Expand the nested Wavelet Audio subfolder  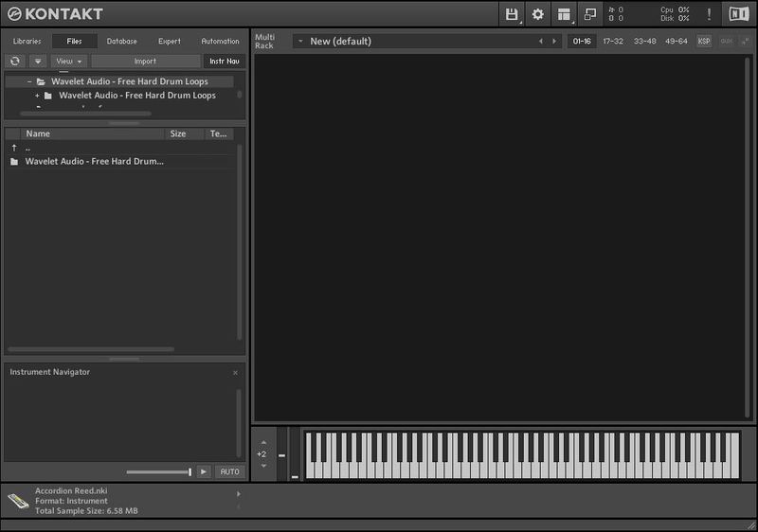37,96
